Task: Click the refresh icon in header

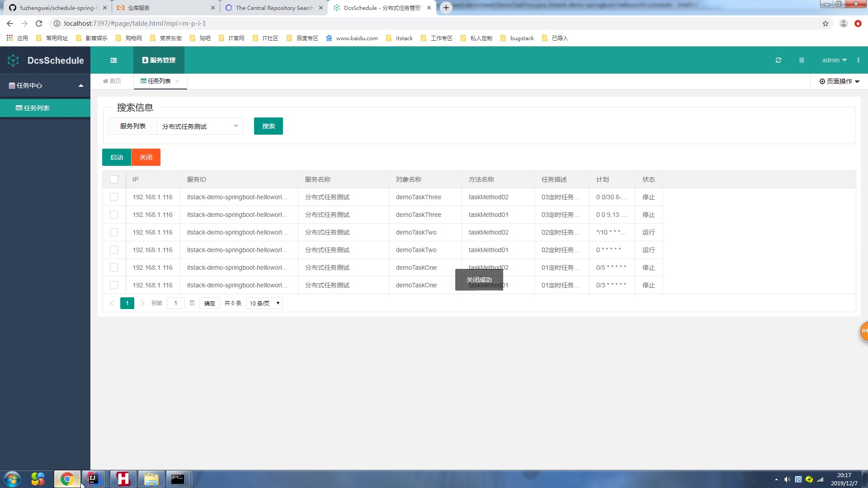Action: 778,60
